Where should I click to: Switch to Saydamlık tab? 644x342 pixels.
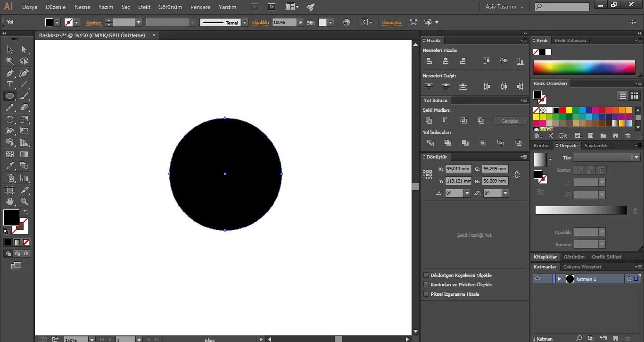pos(596,146)
